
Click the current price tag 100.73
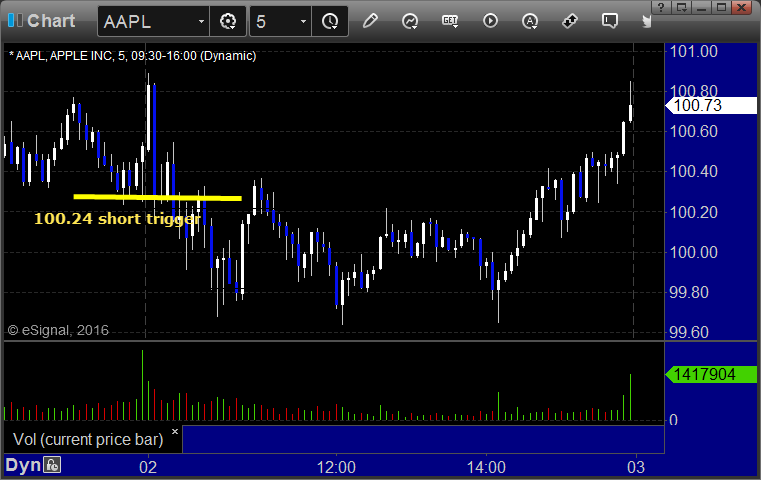pyautogui.click(x=711, y=105)
